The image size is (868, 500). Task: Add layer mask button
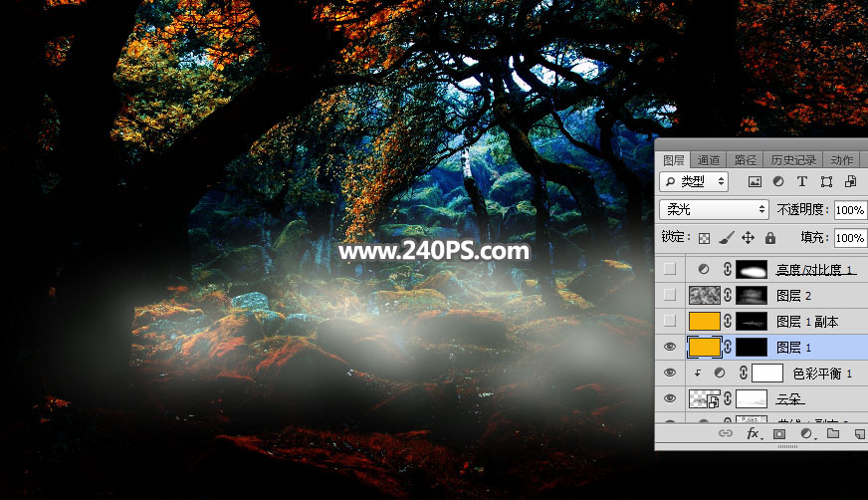[x=779, y=433]
